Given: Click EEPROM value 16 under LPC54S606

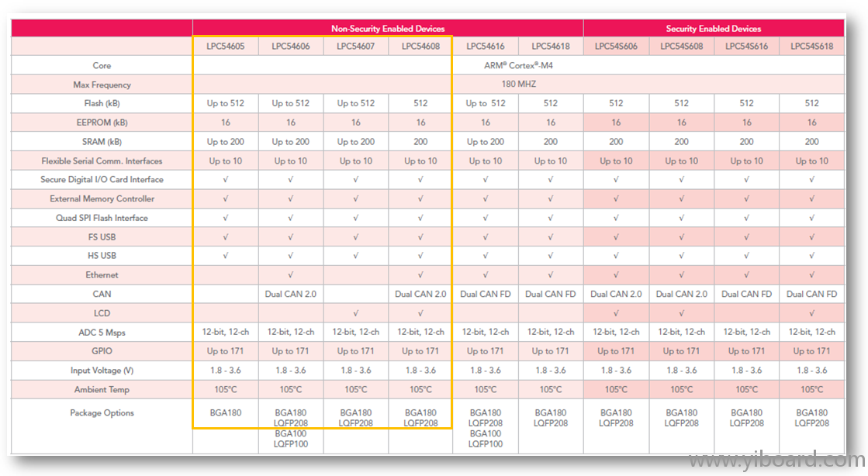Looking at the screenshot, I should click(616, 122).
